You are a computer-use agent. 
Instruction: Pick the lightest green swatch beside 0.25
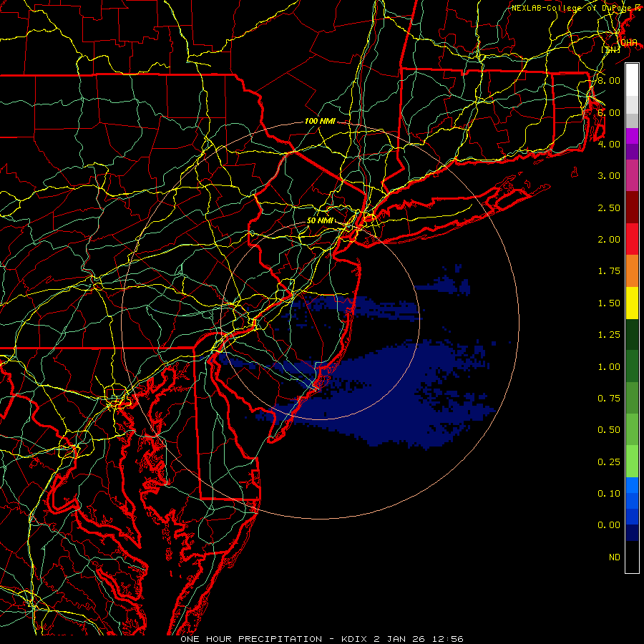tap(632, 462)
